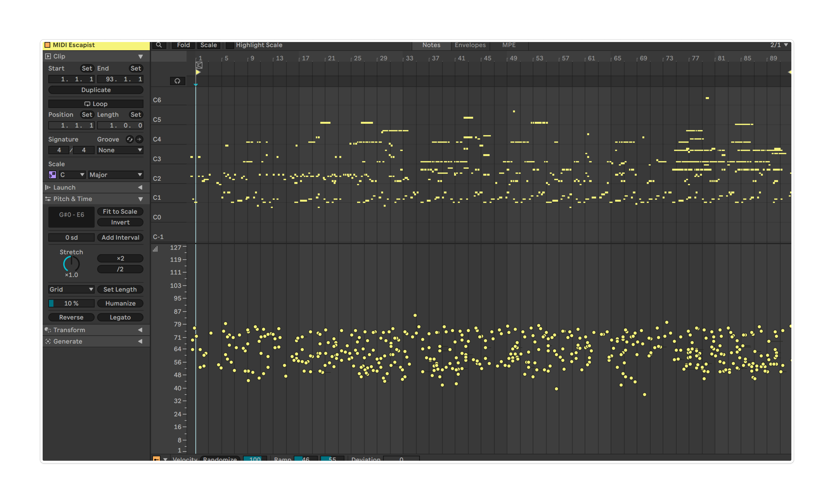Click the Set Length button
Screen dimensions: 834x504
[x=120, y=290]
